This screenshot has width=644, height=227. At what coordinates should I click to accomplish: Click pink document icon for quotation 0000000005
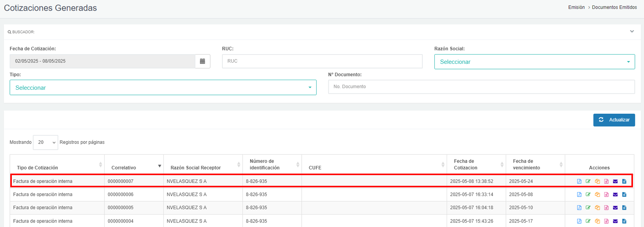click(606, 208)
